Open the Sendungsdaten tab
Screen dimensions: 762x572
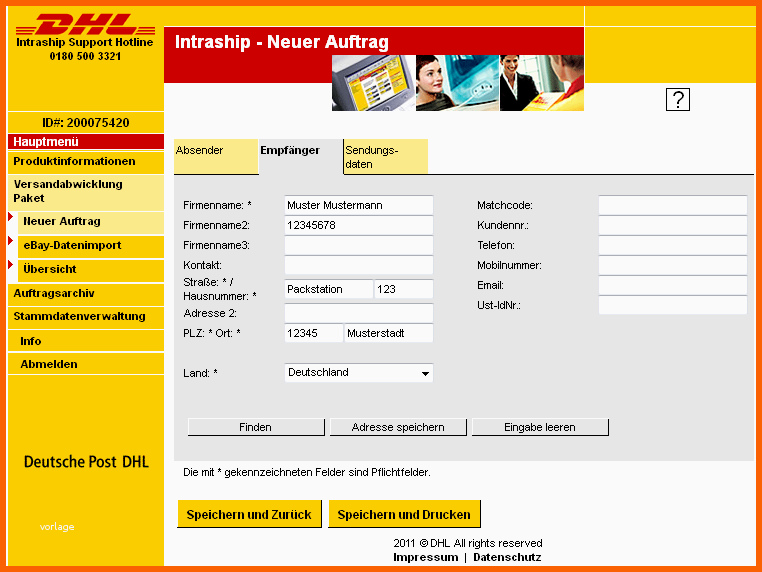click(386, 156)
